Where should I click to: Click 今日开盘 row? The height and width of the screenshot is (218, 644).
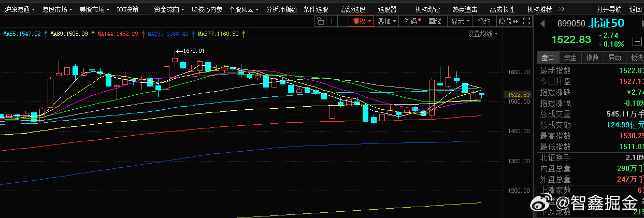(591, 81)
